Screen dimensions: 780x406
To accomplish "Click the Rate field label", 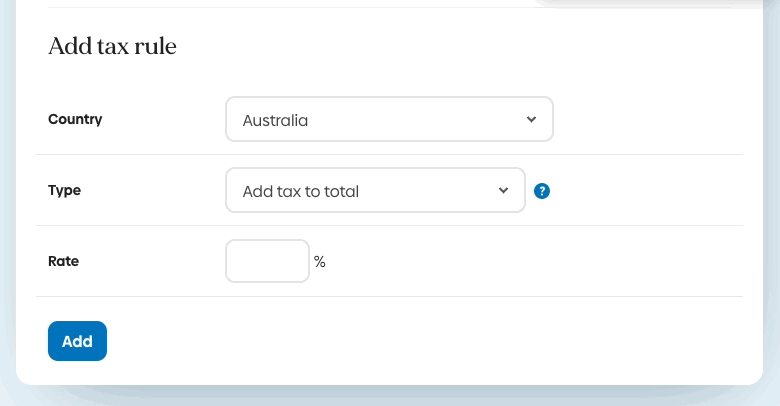I will [x=63, y=261].
